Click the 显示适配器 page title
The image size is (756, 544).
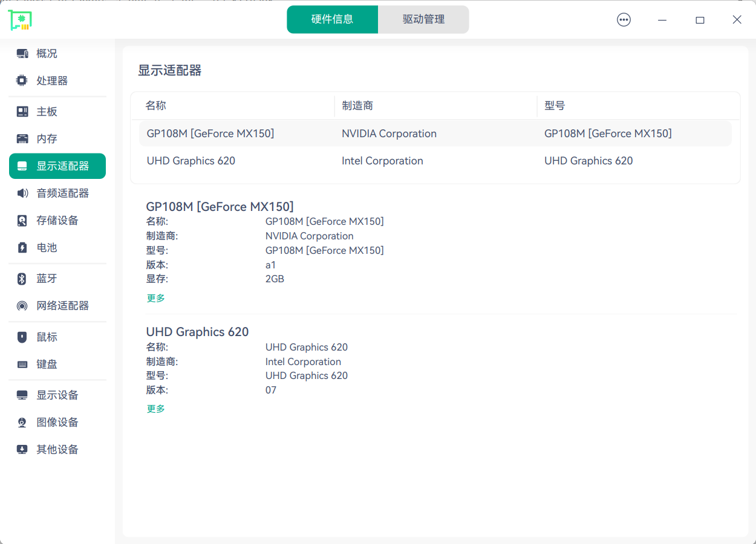tap(170, 71)
